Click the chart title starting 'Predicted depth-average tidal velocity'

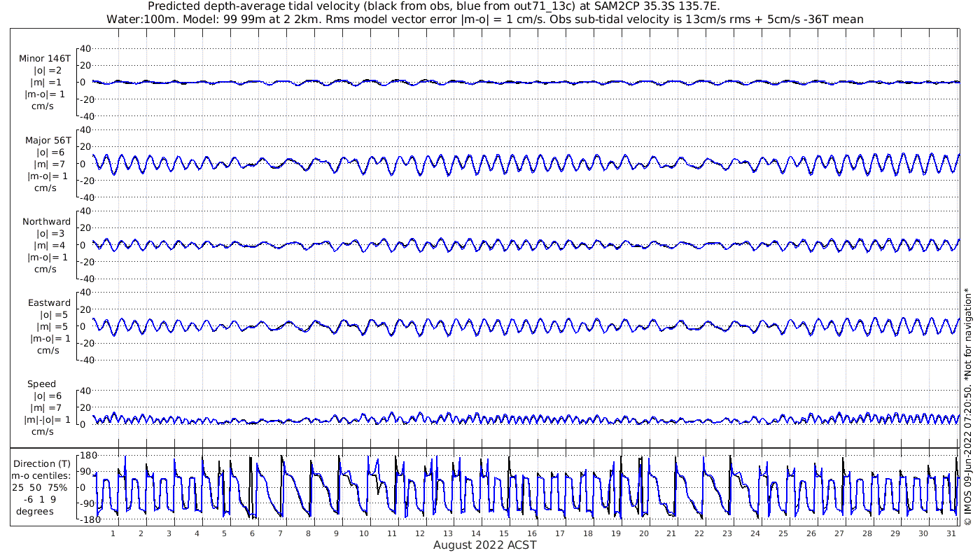tap(434, 6)
